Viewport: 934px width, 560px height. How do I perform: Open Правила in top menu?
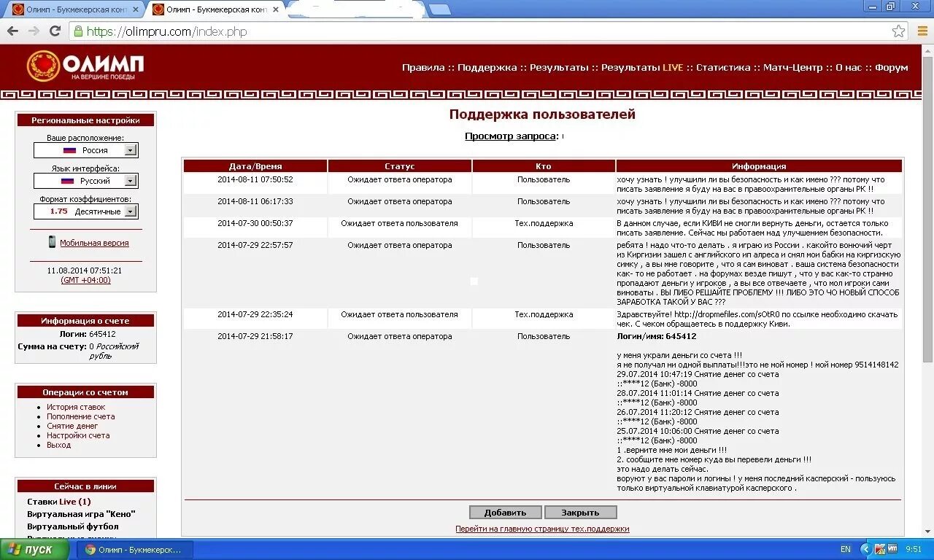tap(423, 67)
